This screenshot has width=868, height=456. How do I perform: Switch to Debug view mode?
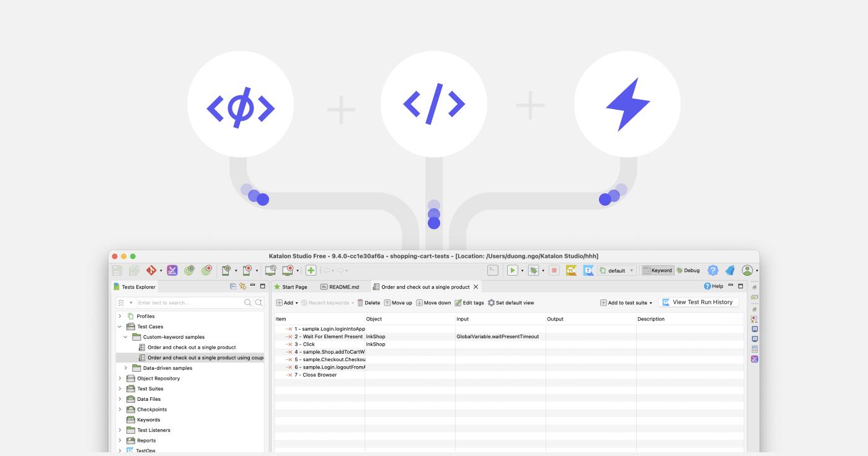[690, 270]
